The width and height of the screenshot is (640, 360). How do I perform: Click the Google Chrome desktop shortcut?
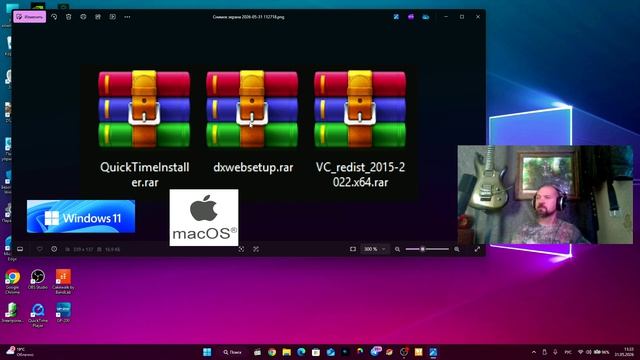click(x=12, y=281)
